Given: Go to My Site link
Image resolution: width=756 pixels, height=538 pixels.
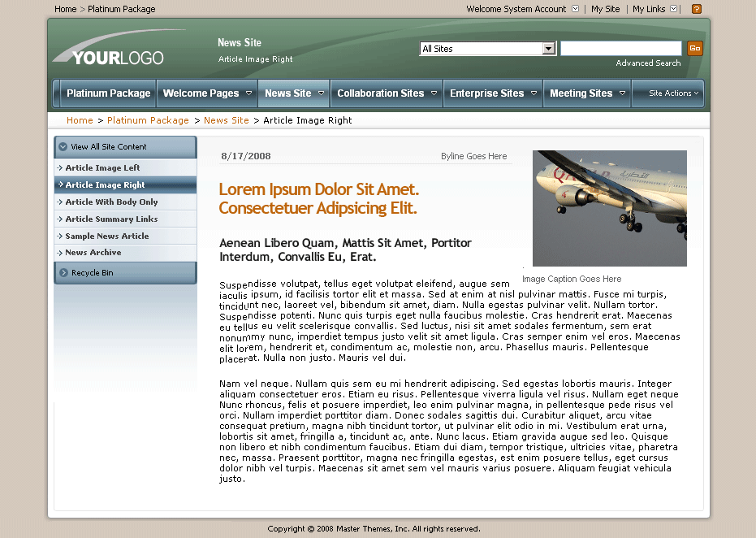Looking at the screenshot, I should tap(605, 9).
